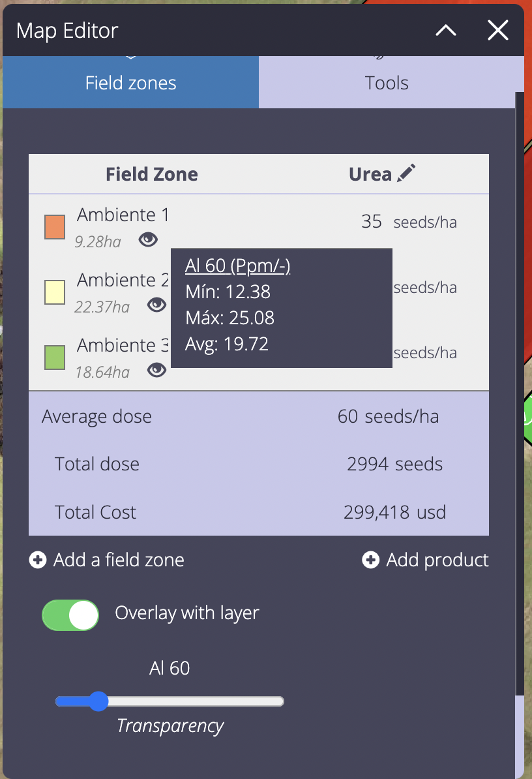Open the Ambiente 2 yellow color swatch
This screenshot has width=532, height=779.
tap(55, 292)
